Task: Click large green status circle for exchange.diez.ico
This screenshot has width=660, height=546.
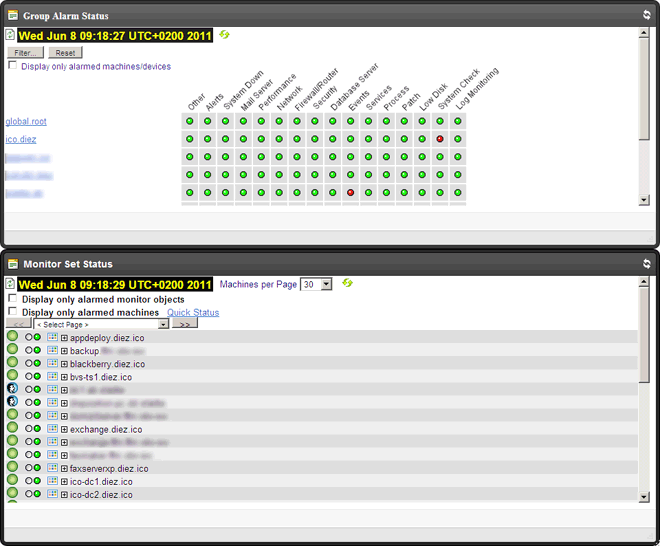Action: tap(13, 427)
